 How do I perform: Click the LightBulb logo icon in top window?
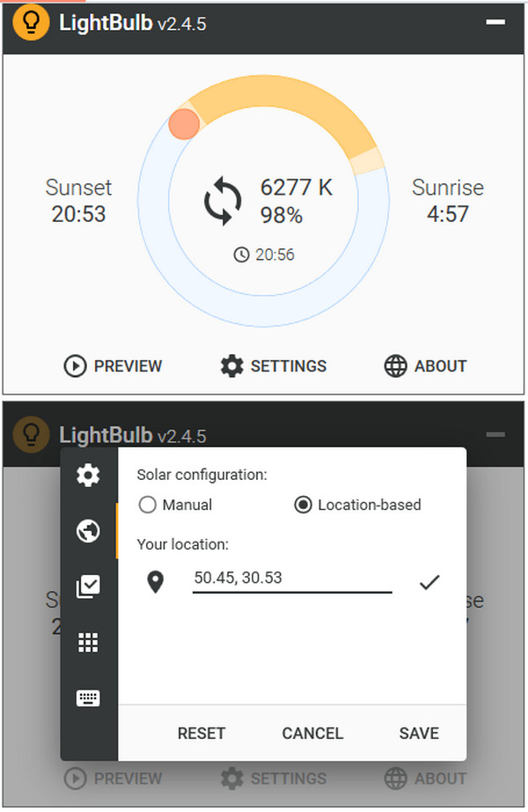coord(31,24)
